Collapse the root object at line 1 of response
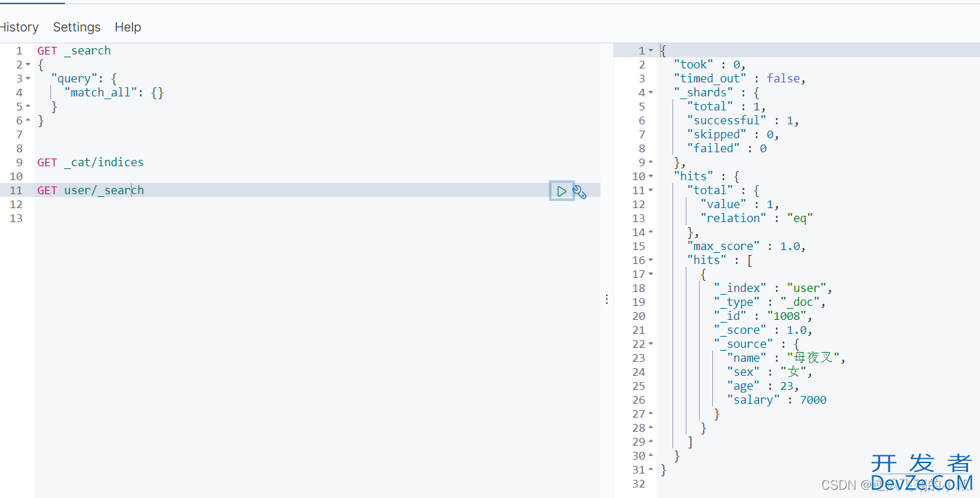The height and width of the screenshot is (498, 980). [651, 50]
